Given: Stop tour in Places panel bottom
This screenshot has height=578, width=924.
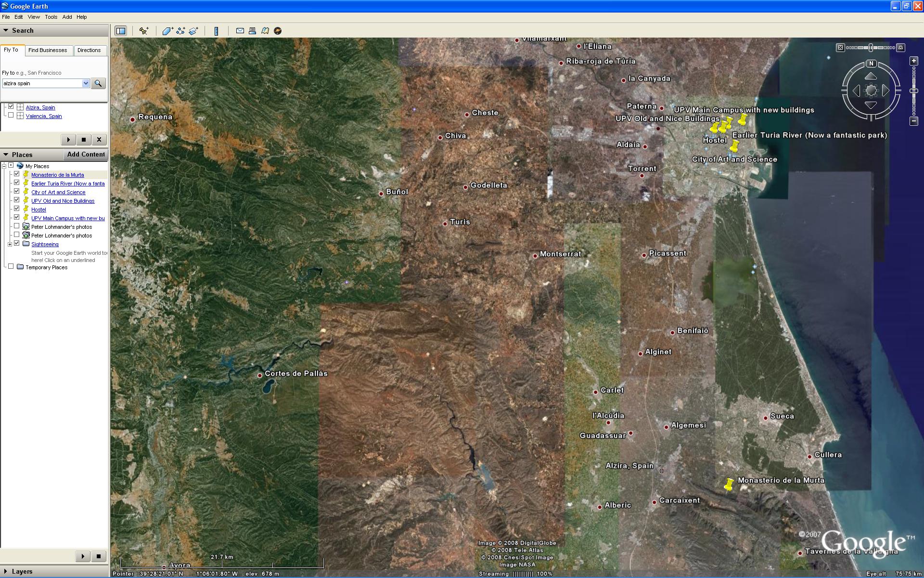Looking at the screenshot, I should click(98, 556).
